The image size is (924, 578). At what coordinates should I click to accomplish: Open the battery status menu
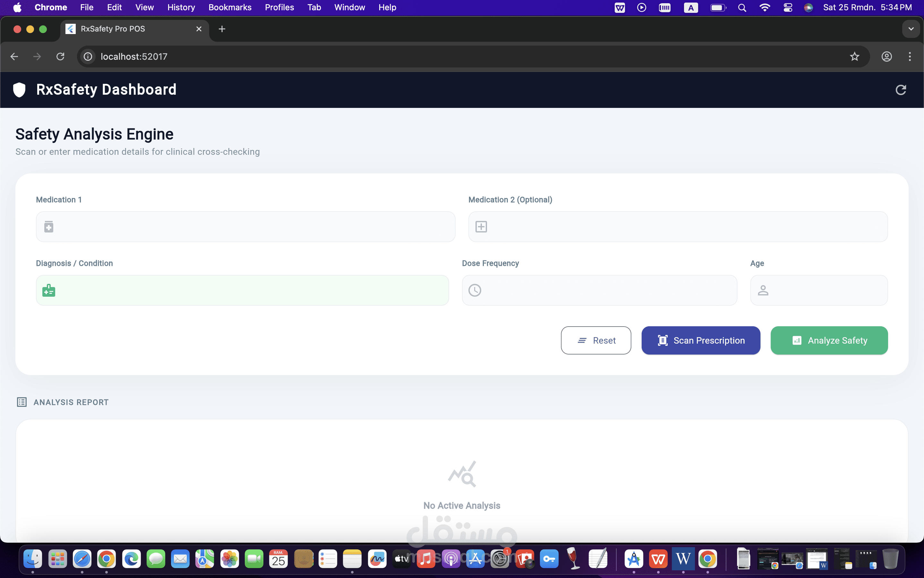click(x=718, y=8)
